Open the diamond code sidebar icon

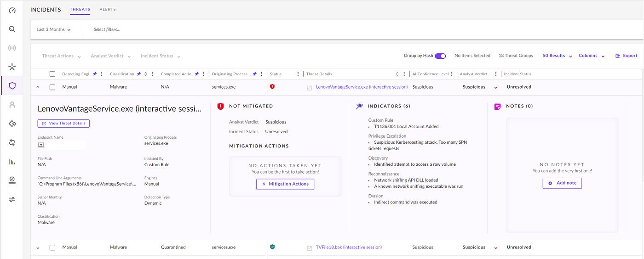(12, 124)
